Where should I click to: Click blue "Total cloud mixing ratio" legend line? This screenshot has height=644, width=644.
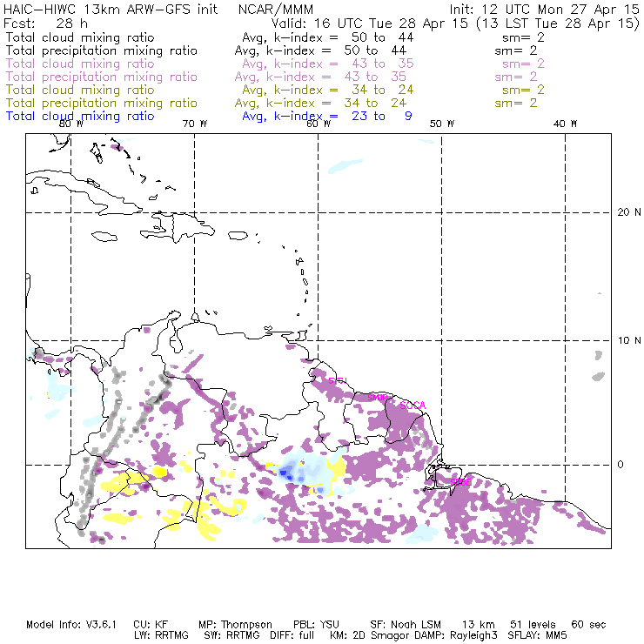point(80,117)
